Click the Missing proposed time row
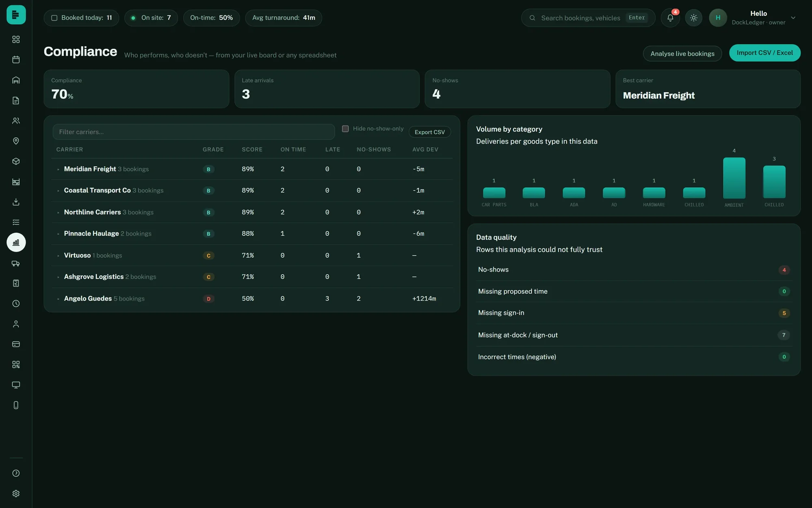The width and height of the screenshot is (812, 508). (x=634, y=291)
